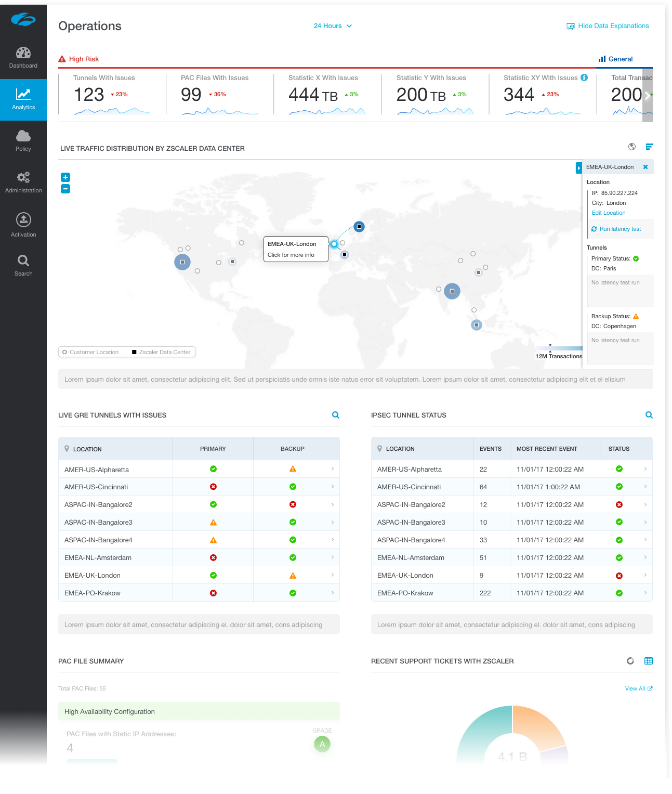This screenshot has width=672, height=794.
Task: Collapse the EMEA-UK-London details panel arrow
Action: (x=578, y=168)
